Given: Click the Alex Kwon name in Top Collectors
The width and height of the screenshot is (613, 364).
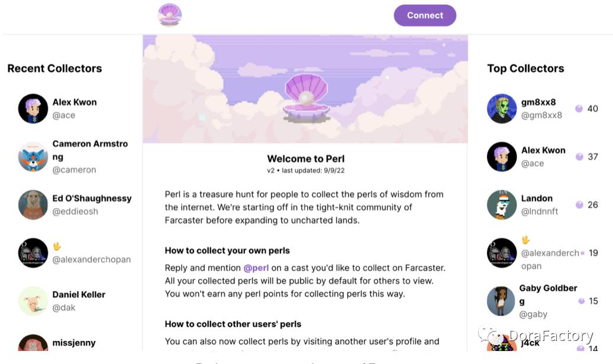Looking at the screenshot, I should [543, 150].
